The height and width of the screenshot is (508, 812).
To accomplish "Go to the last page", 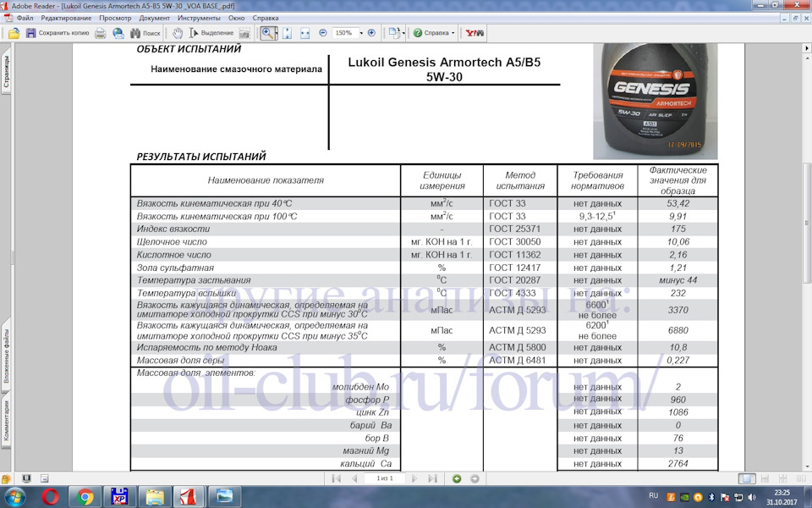I will [433, 478].
